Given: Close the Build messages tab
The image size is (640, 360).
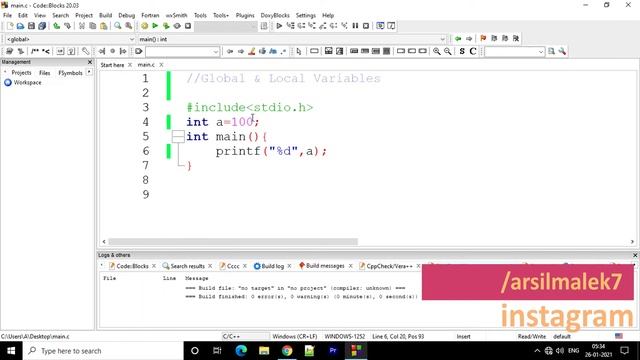Looking at the screenshot, I should tap(350, 266).
